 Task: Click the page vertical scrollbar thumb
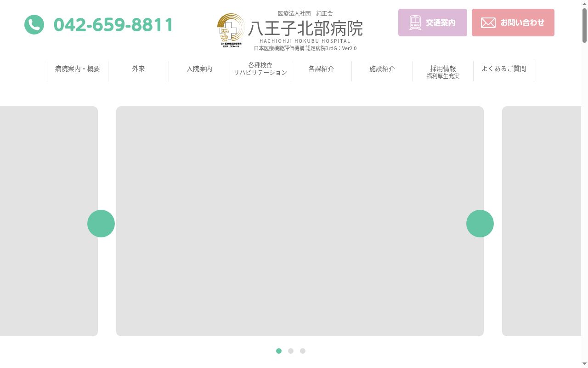click(x=584, y=26)
